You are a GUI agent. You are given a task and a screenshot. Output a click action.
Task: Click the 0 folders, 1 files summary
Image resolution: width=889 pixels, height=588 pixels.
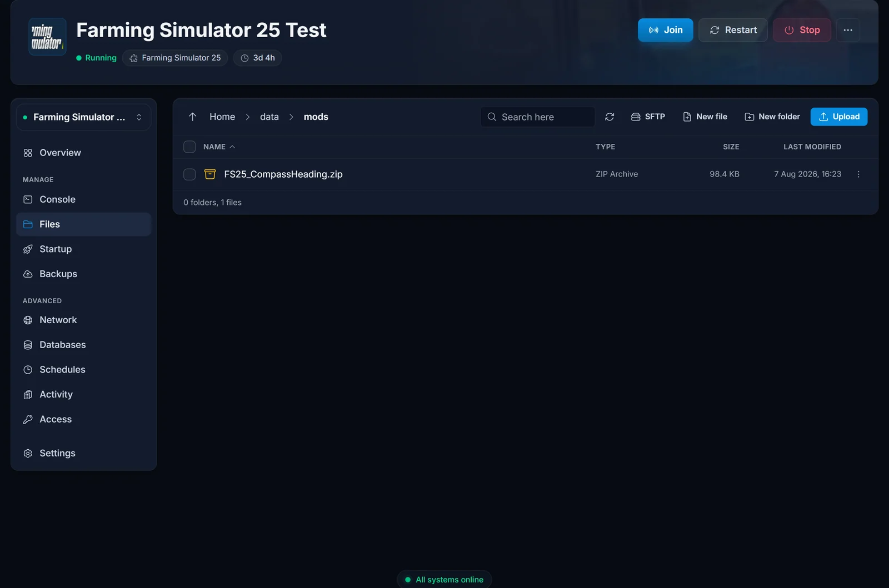(x=212, y=203)
